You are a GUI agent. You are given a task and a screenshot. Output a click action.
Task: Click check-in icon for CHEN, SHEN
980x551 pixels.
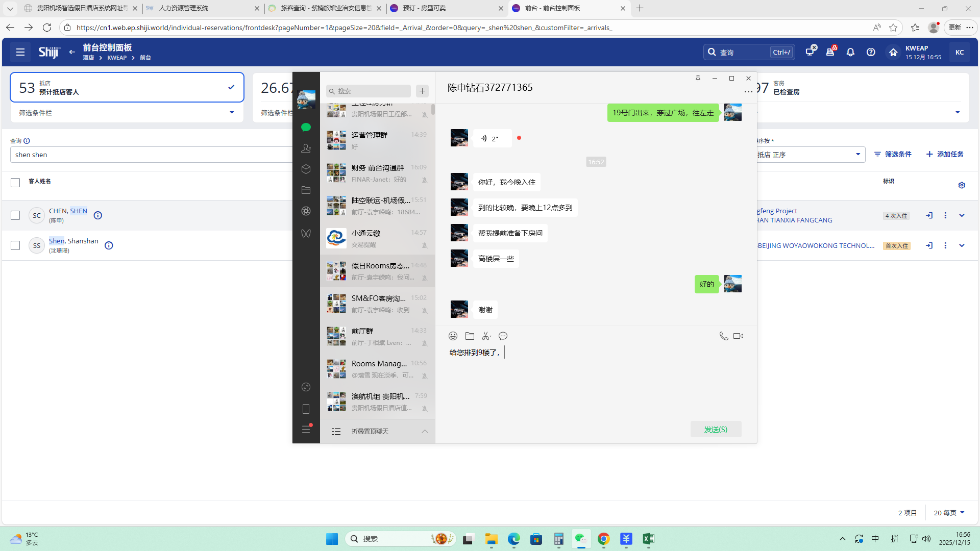[x=929, y=215]
